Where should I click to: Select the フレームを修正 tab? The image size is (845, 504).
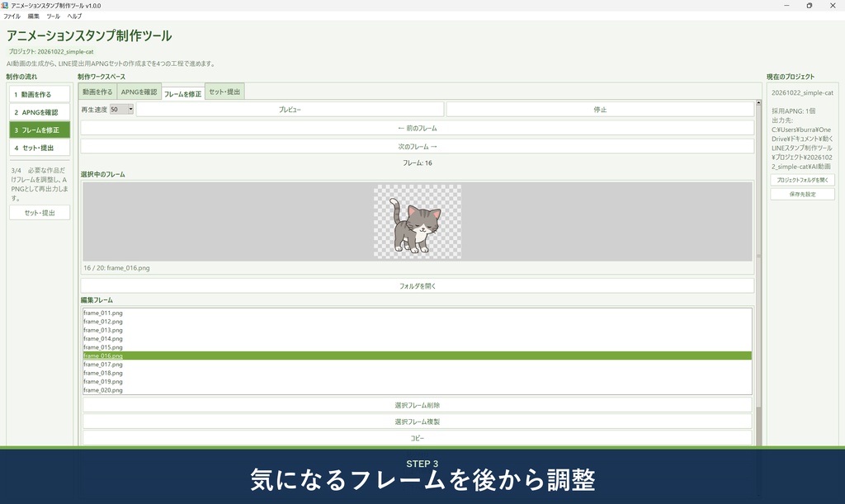point(182,94)
